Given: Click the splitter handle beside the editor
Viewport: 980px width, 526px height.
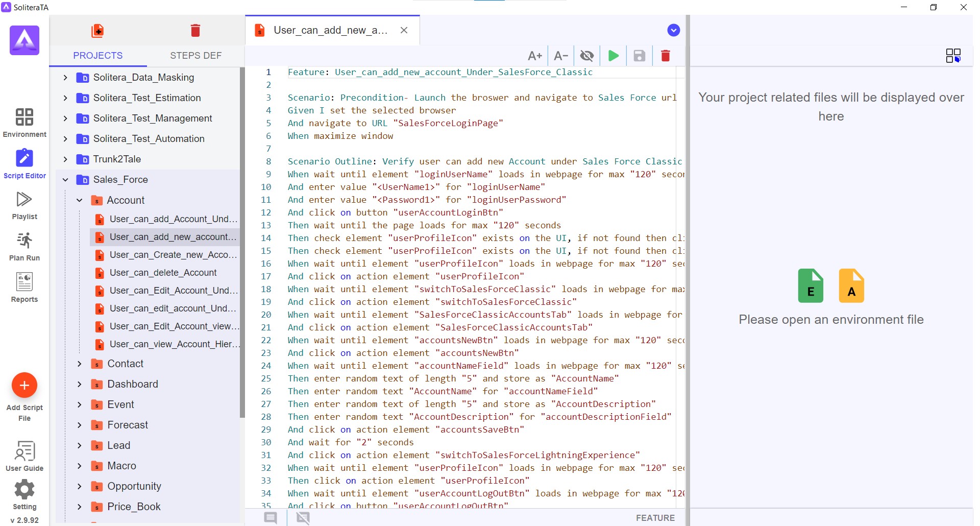Looking at the screenshot, I should (x=688, y=270).
